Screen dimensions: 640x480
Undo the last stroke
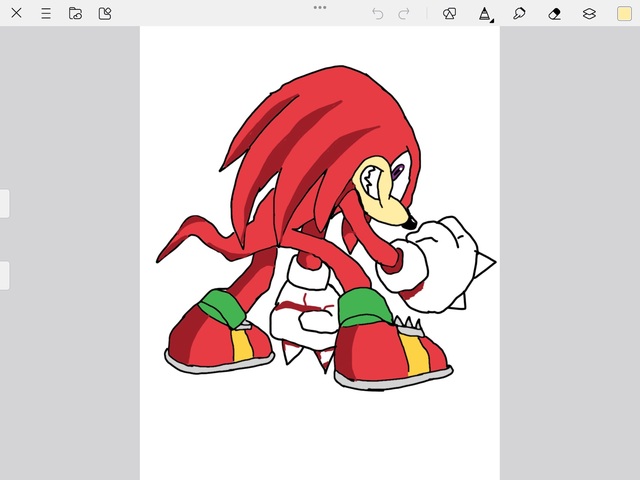(377, 14)
